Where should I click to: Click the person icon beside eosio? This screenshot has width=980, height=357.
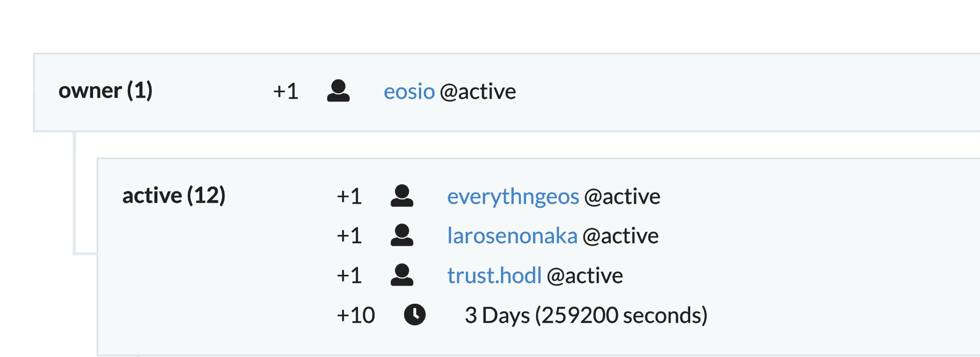click(338, 91)
